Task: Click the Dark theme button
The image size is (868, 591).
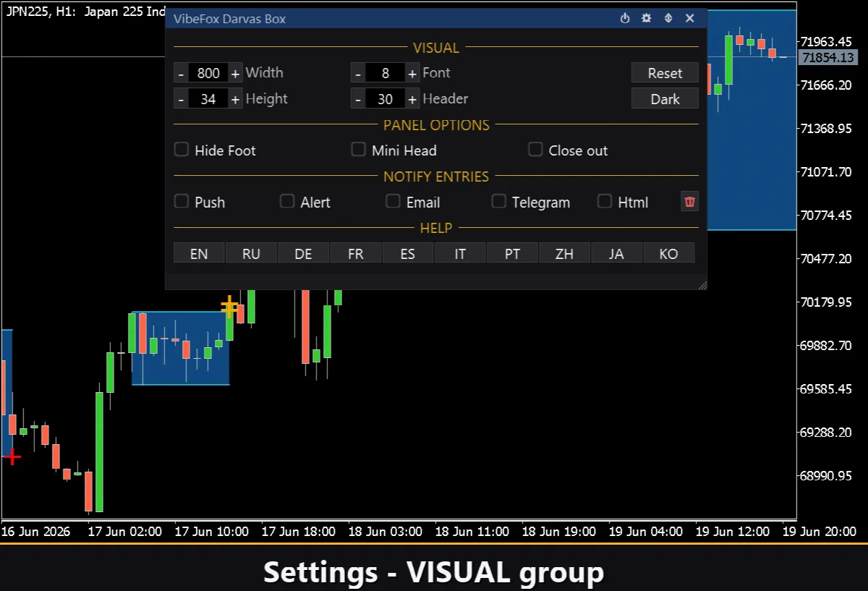Action: [665, 99]
